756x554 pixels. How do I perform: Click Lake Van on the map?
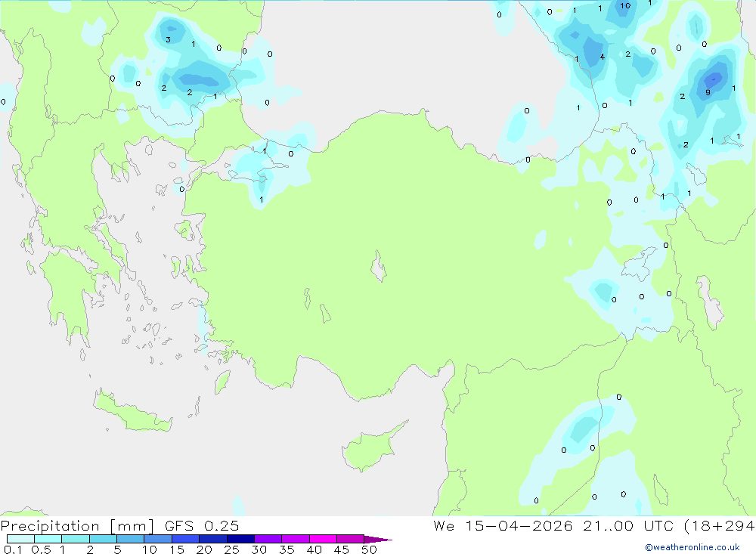coord(640,264)
